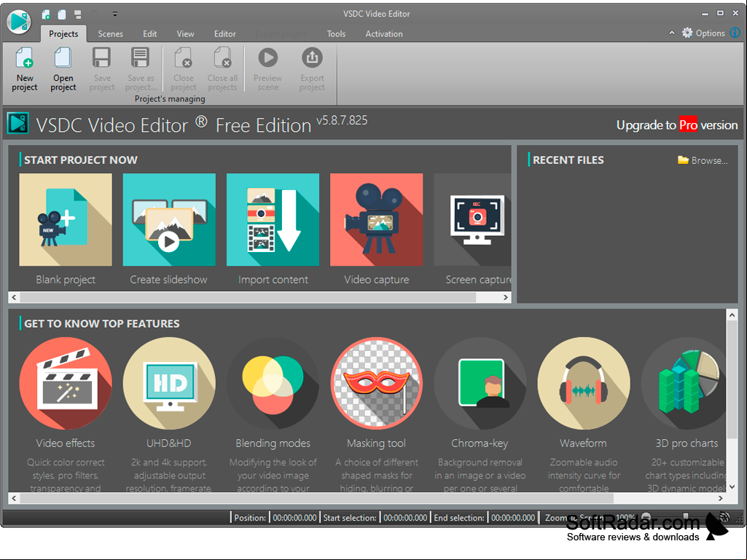Image resolution: width=747 pixels, height=560 pixels.
Task: Click New project icon in quick access toolbar
Action: (46, 15)
